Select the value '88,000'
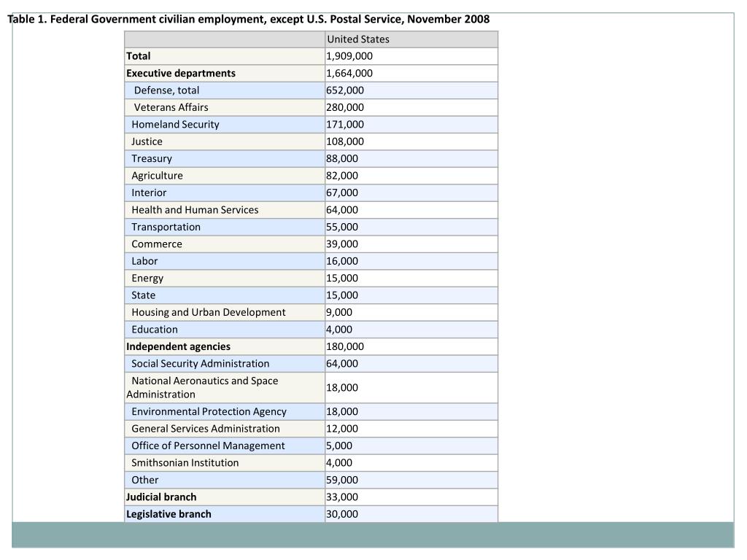The height and width of the screenshot is (560, 747). [x=342, y=159]
